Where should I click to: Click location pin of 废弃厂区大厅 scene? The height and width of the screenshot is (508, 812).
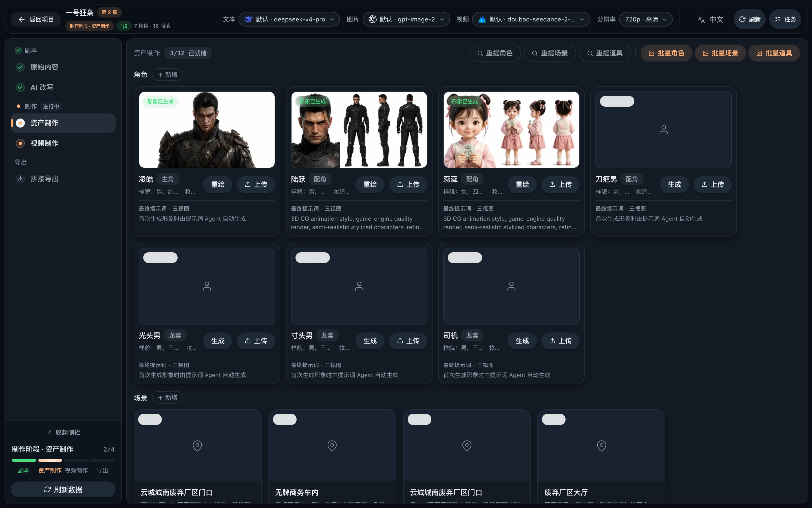pyautogui.click(x=601, y=446)
